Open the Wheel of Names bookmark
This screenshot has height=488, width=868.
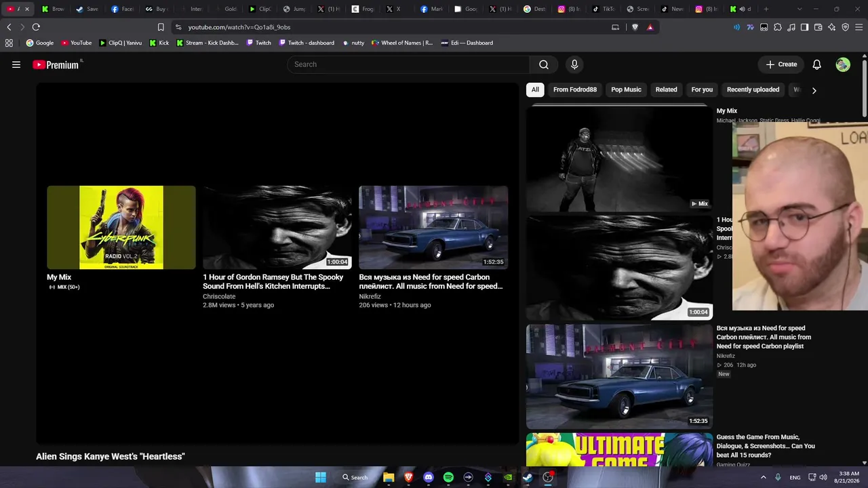(402, 43)
